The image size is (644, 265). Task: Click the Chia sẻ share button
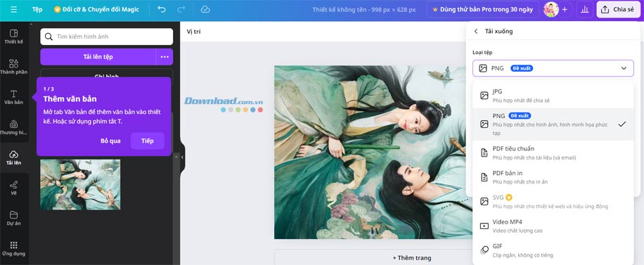pos(617,9)
